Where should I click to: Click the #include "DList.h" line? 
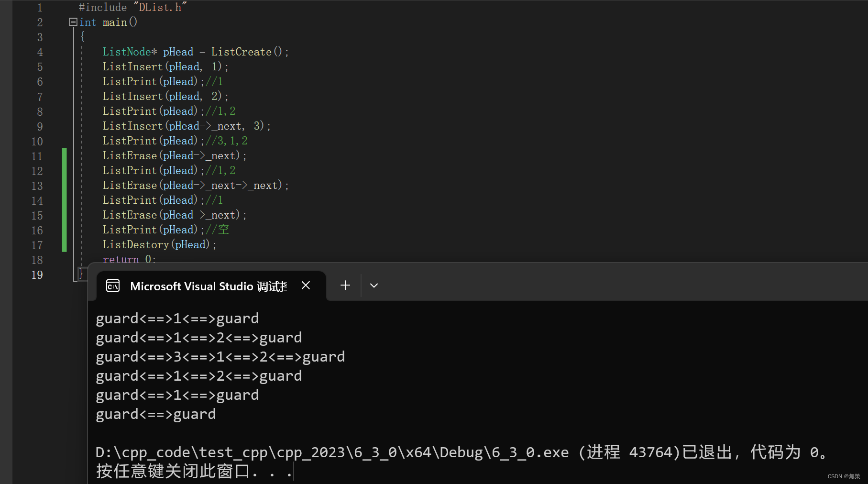133,7
